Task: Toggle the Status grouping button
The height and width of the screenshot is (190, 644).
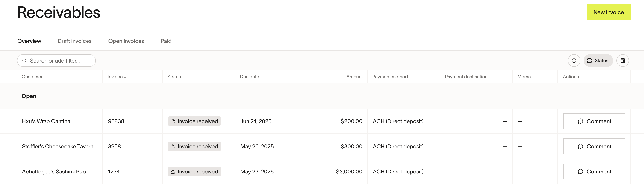Action: [598, 61]
